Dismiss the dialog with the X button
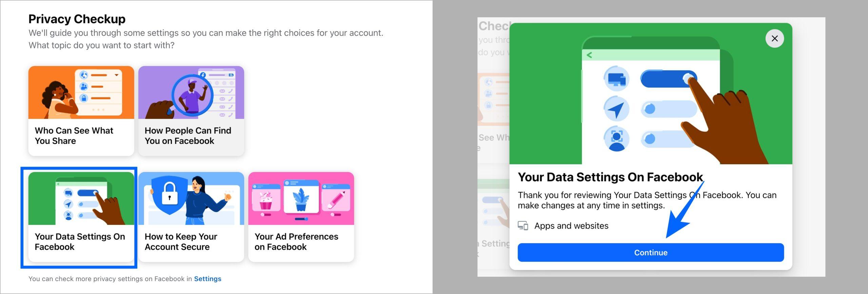Screen dimensions: 868x294 (775, 38)
